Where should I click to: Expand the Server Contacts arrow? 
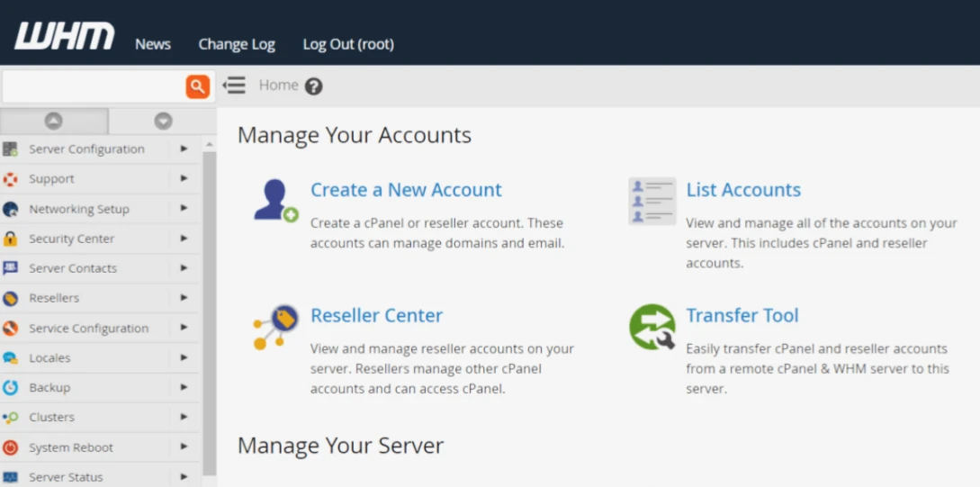coord(184,267)
